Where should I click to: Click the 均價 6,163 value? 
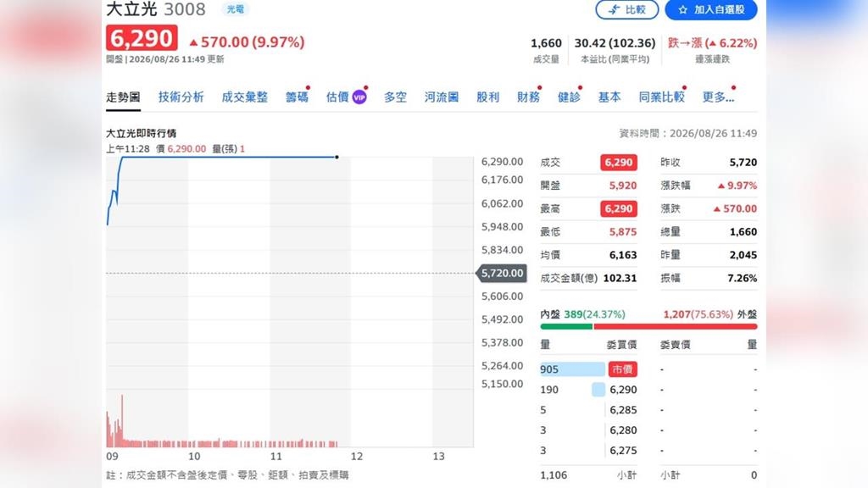point(623,255)
